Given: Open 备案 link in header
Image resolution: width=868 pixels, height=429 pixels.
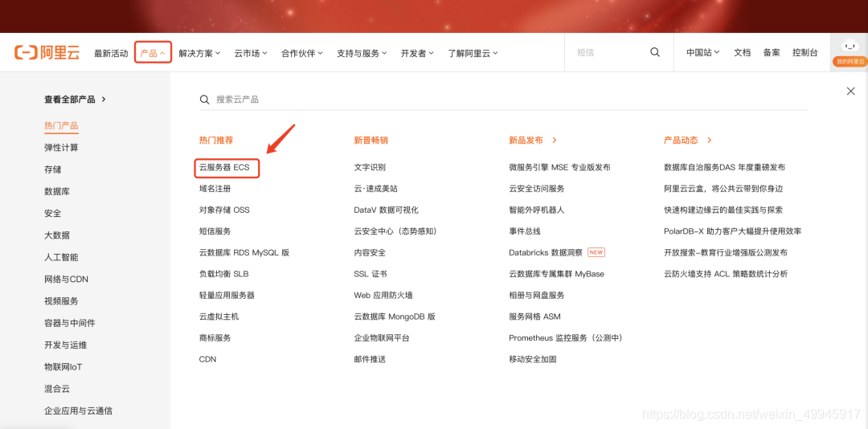Looking at the screenshot, I should point(772,52).
